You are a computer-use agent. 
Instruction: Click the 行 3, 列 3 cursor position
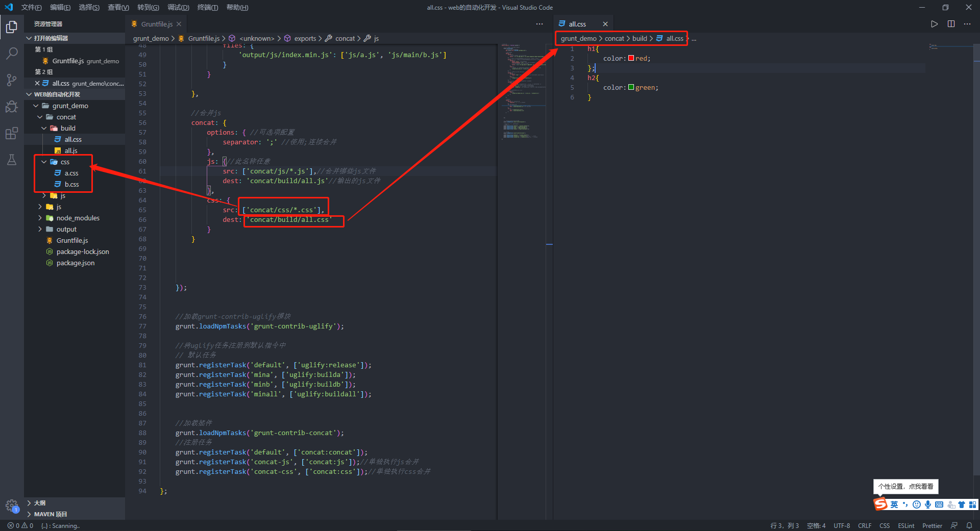(785, 525)
